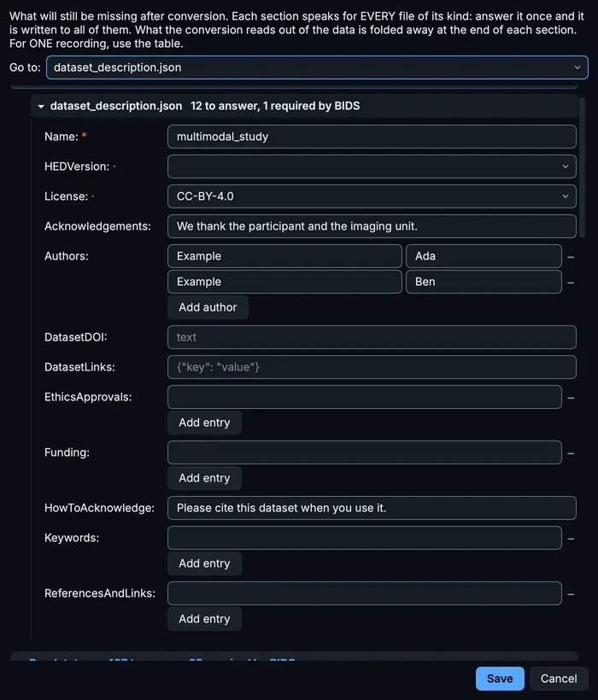Image resolution: width=598 pixels, height=700 pixels.
Task: Remove the Funding entry
Action: pyautogui.click(x=571, y=453)
